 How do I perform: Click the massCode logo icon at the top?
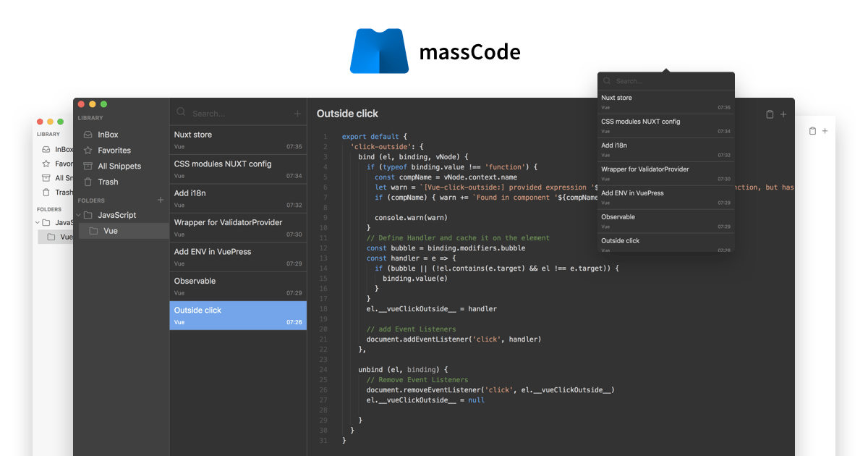(x=379, y=51)
